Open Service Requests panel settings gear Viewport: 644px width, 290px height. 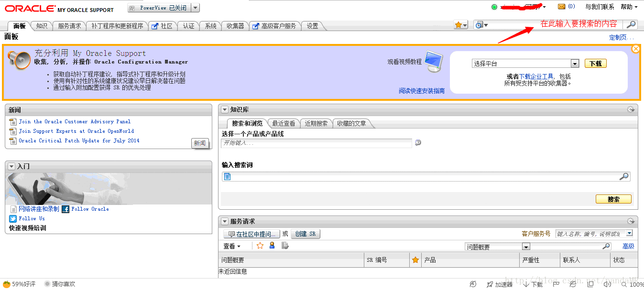click(x=631, y=221)
